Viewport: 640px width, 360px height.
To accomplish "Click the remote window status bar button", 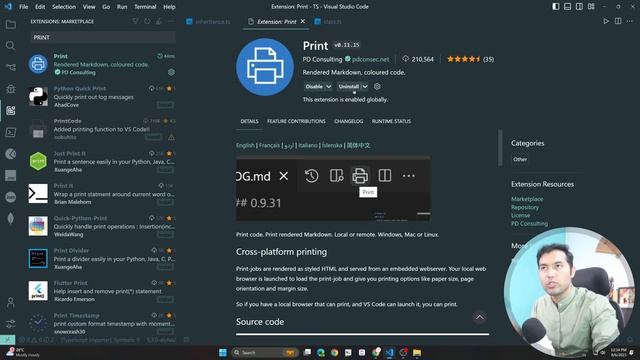I will point(7,340).
